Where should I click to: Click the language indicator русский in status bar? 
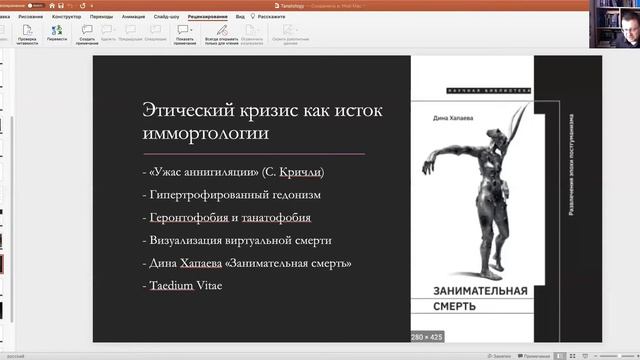[16, 356]
